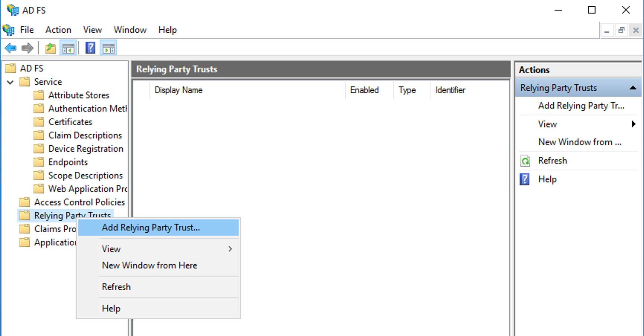Click New Window from Here in context menu

[x=149, y=265]
